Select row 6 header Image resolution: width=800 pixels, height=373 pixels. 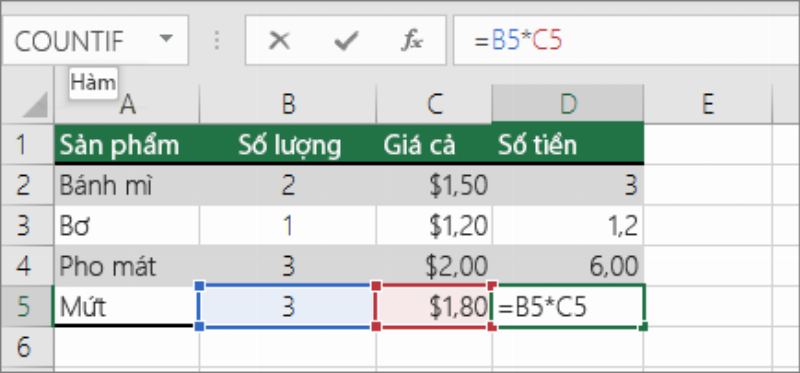coord(27,346)
